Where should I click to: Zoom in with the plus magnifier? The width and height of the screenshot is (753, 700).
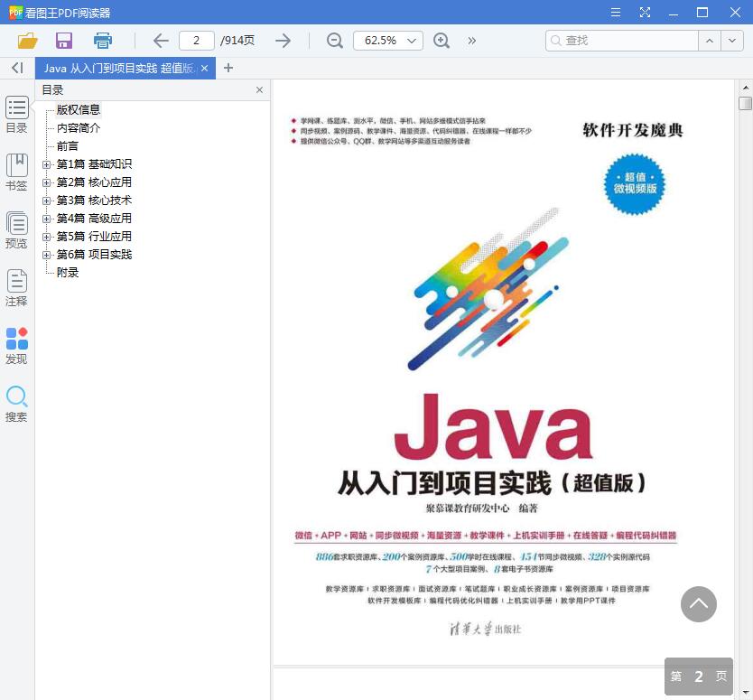(x=441, y=41)
